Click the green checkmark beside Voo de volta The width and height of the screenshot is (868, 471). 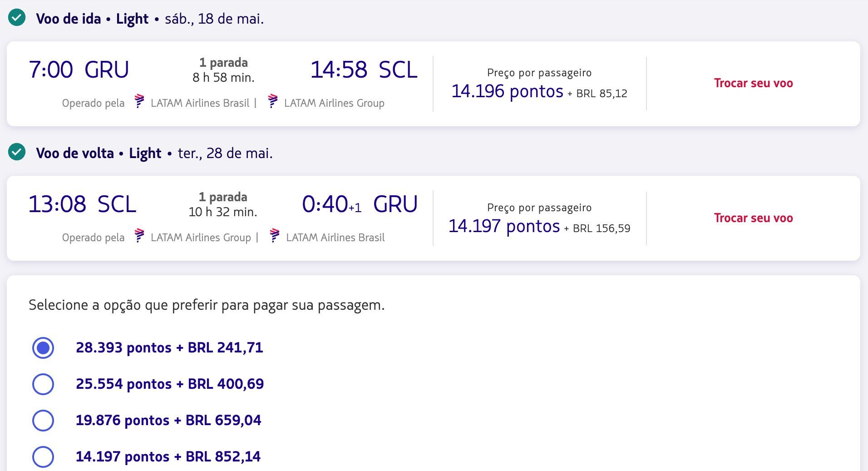(x=17, y=152)
